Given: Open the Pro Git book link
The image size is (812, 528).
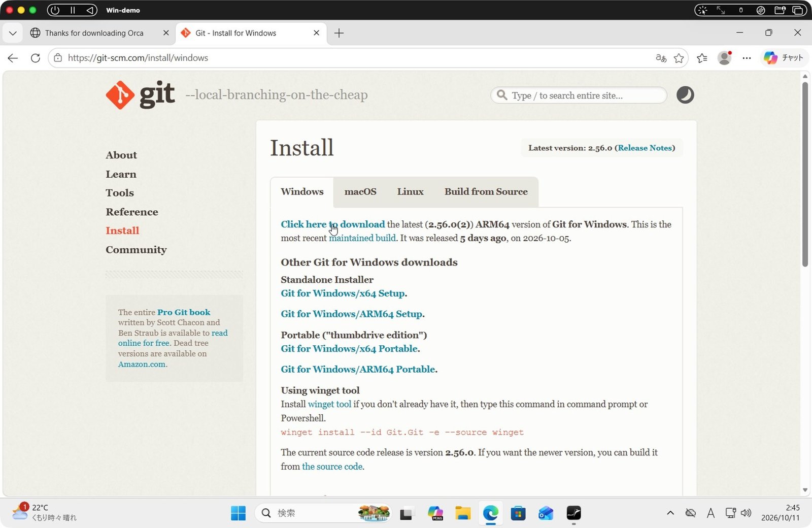Looking at the screenshot, I should [x=184, y=312].
